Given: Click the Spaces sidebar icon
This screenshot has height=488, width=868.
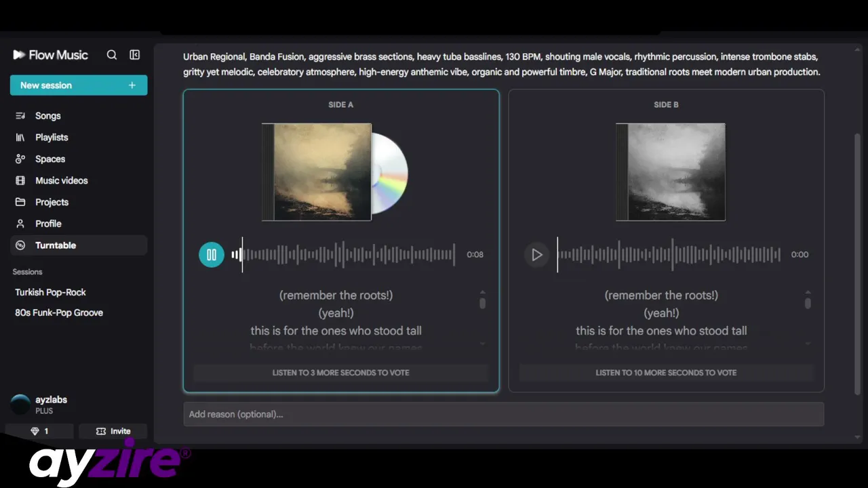Looking at the screenshot, I should [x=20, y=159].
